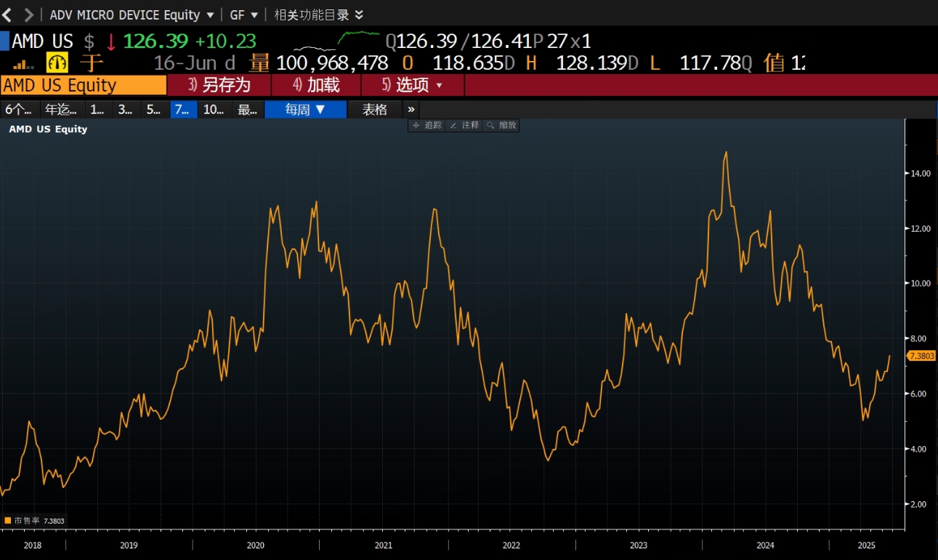Image resolution: width=938 pixels, height=560 pixels.
Task: Select the 1-year range tab
Action: pyautogui.click(x=97, y=110)
